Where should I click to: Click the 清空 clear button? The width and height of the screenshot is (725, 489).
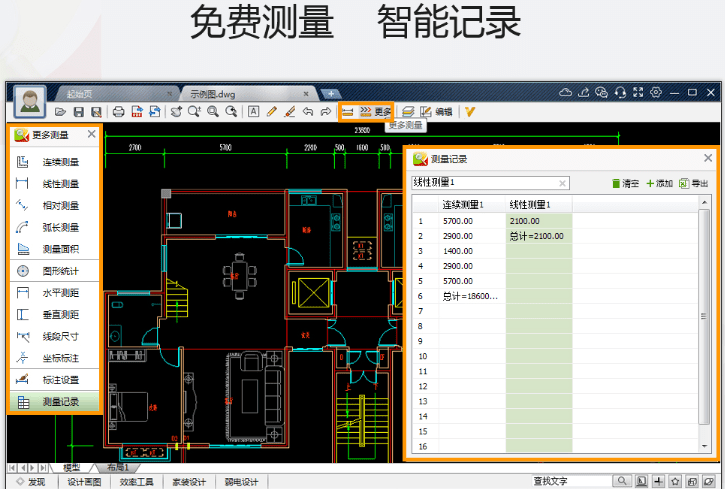[625, 183]
